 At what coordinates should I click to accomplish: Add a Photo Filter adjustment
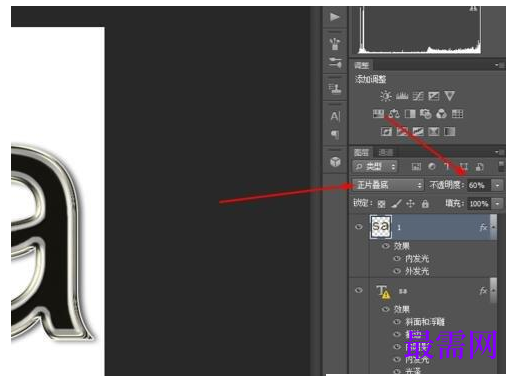(426, 114)
